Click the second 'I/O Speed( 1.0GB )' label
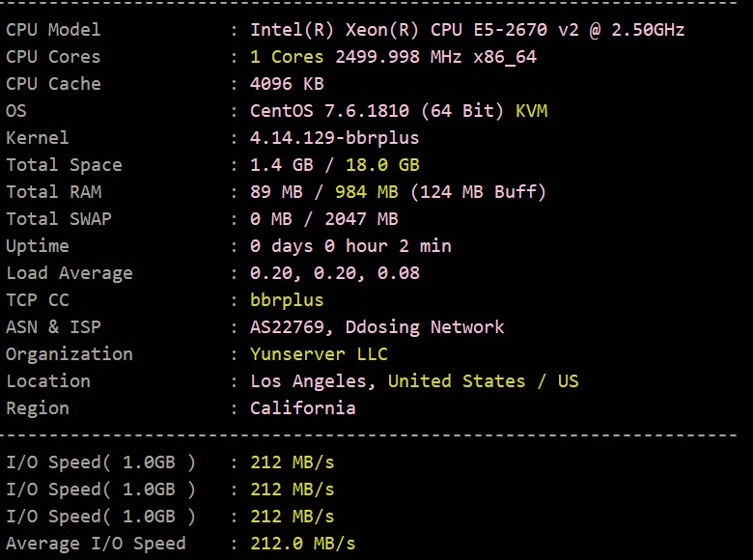 click(100, 490)
